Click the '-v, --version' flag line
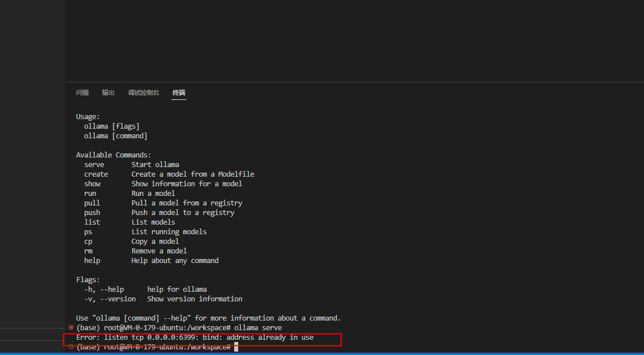 coord(163,299)
